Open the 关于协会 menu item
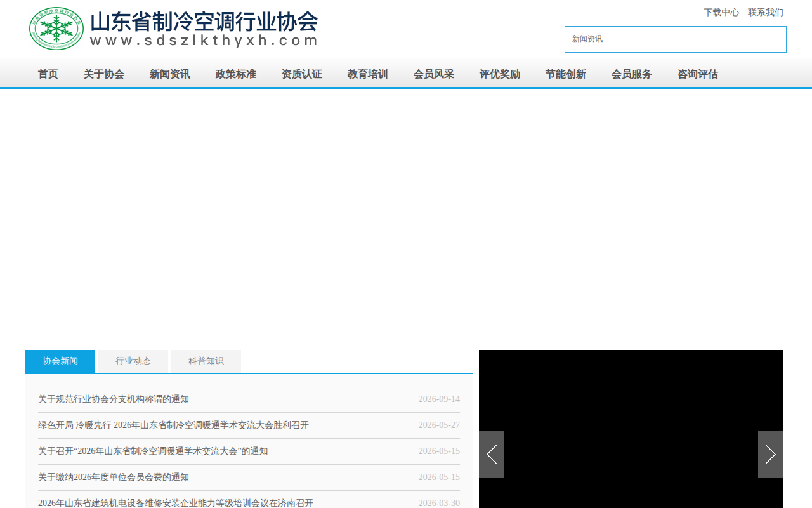This screenshot has width=812, height=508. click(104, 74)
